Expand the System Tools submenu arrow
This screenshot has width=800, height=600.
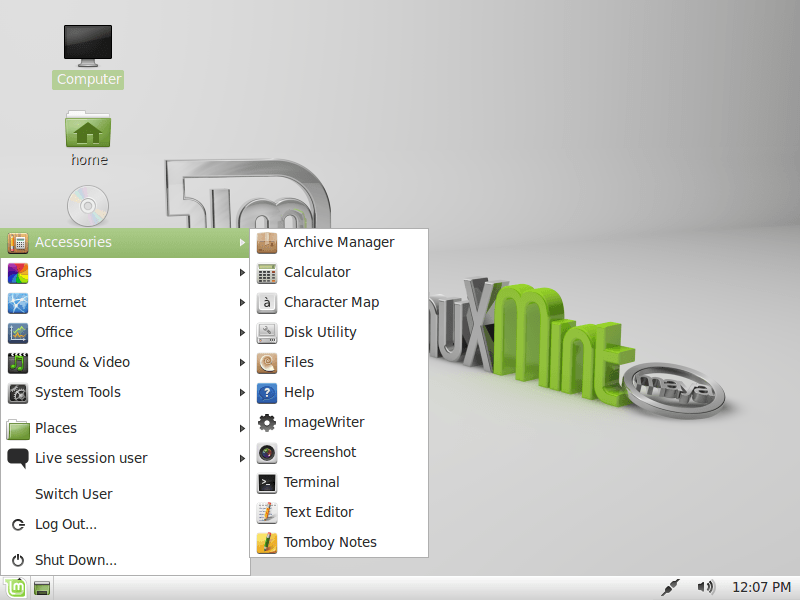[x=242, y=392]
